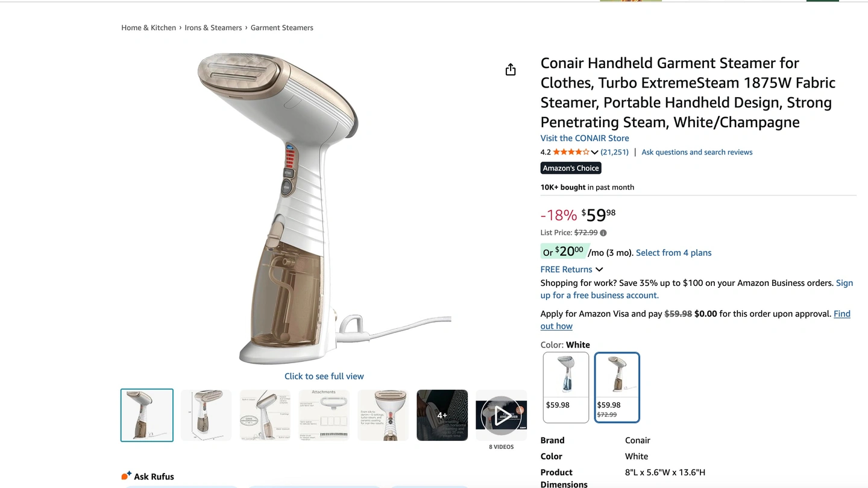Expand the FREE Returns dropdown
Viewport: 868px width, 488px height.
pyautogui.click(x=571, y=270)
